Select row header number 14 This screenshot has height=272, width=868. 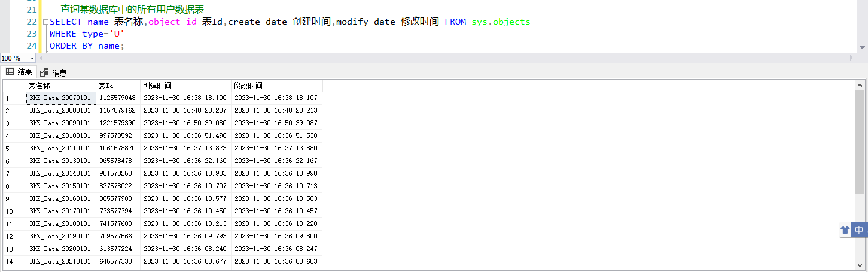tap(14, 261)
